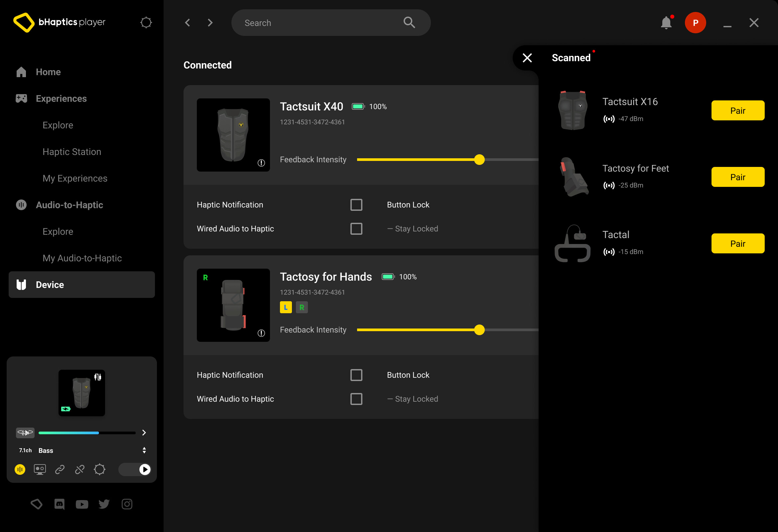
Task: Click the unlink icon in the mini player
Action: (80, 469)
